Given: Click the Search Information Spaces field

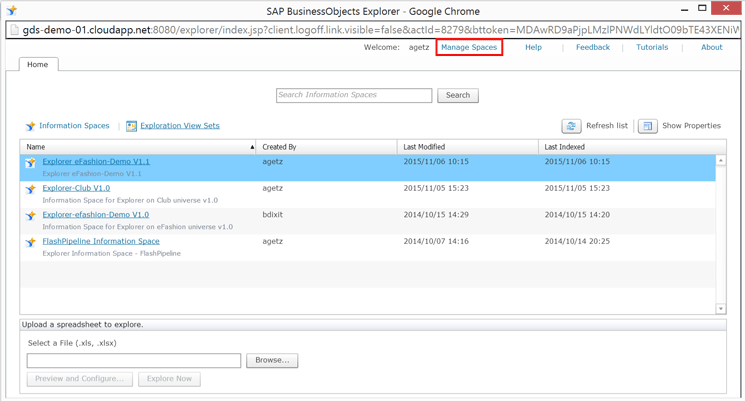Looking at the screenshot, I should (354, 95).
